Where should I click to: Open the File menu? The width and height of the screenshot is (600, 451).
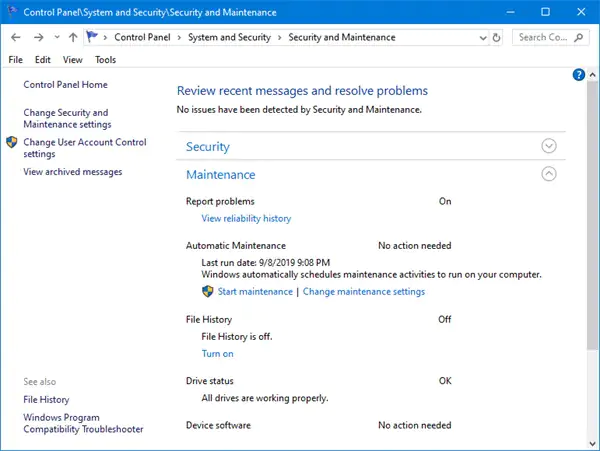coord(16,60)
